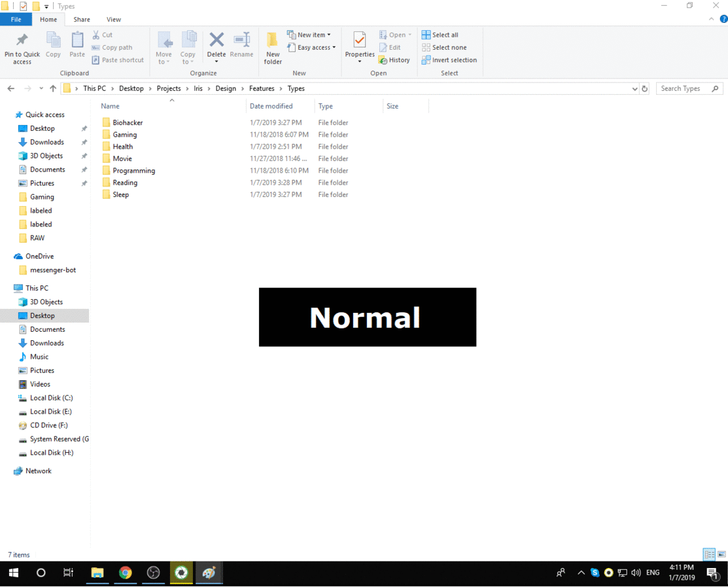This screenshot has width=728, height=587.
Task: Expand the address bar history dropdown
Action: pos(634,88)
